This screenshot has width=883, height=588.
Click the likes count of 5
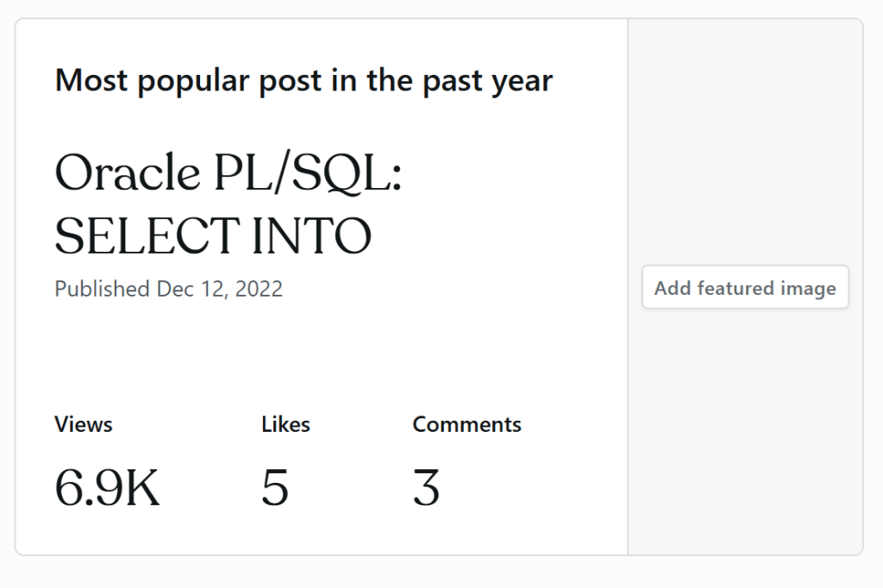pos(275,487)
